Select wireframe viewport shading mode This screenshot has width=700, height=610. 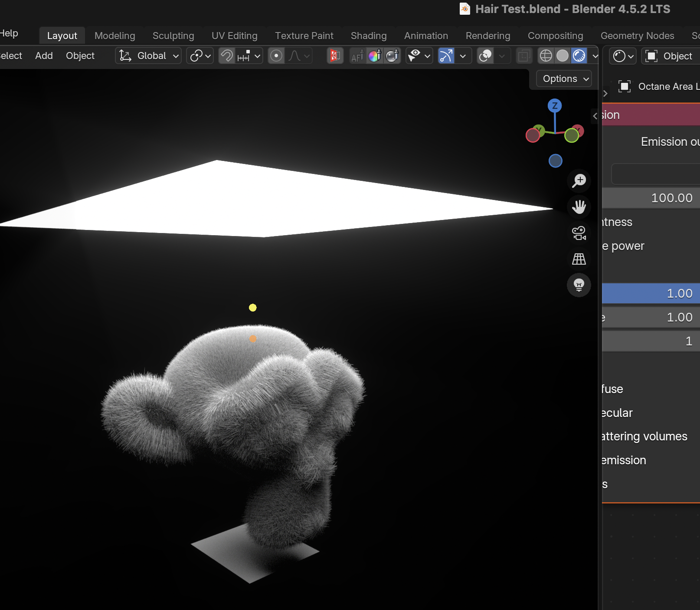click(546, 56)
